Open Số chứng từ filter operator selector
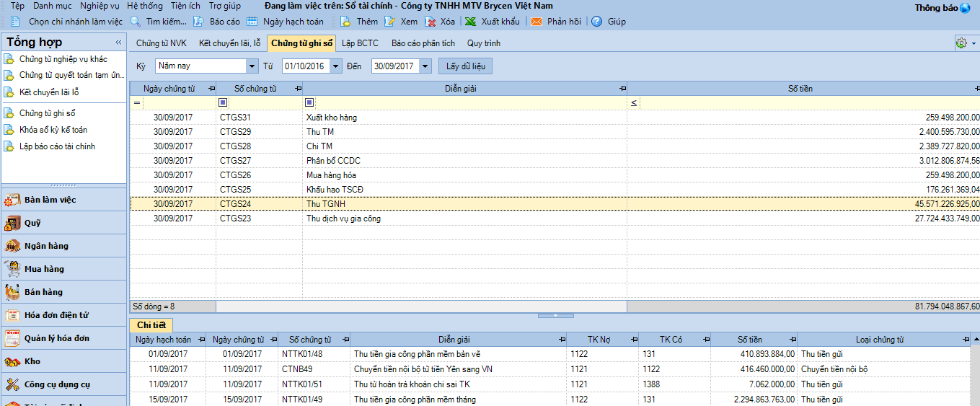This screenshot has width=980, height=406. 223,102
